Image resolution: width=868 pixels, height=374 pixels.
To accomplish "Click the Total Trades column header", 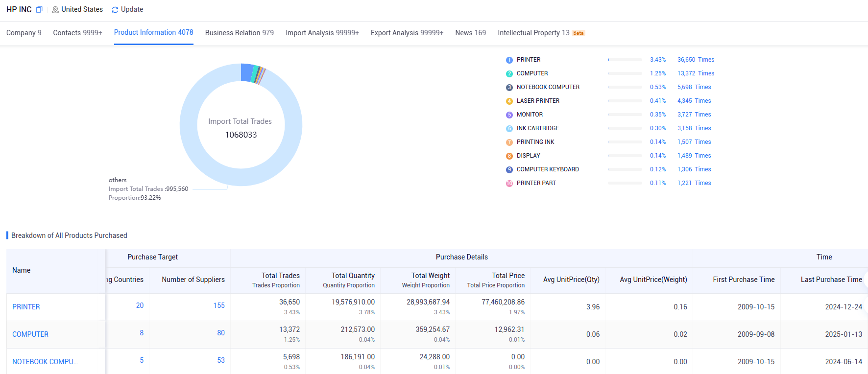I will pos(280,276).
